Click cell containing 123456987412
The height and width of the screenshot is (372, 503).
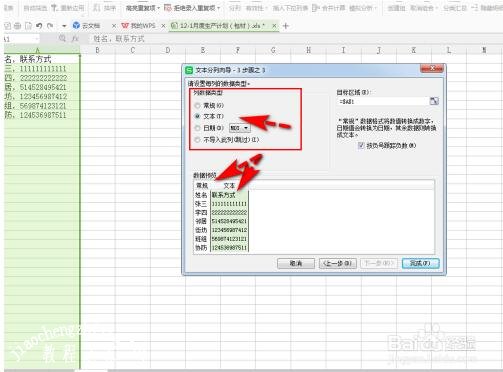tap(41, 97)
